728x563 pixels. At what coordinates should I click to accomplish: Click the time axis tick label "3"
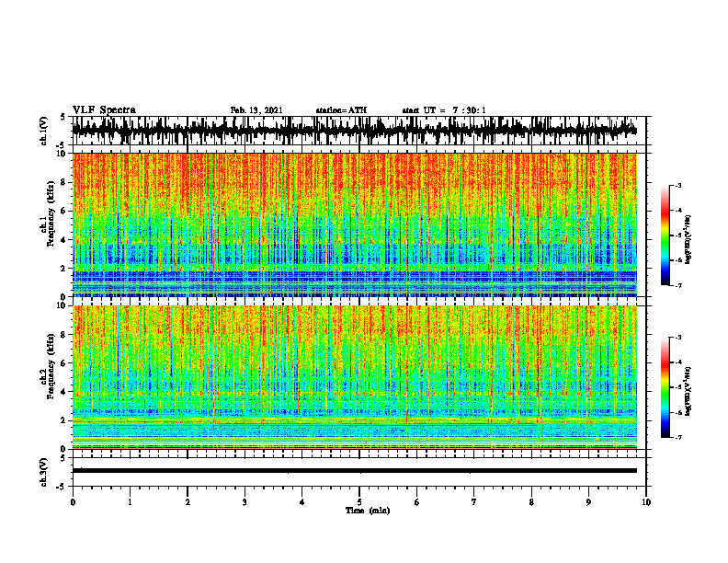pos(245,502)
